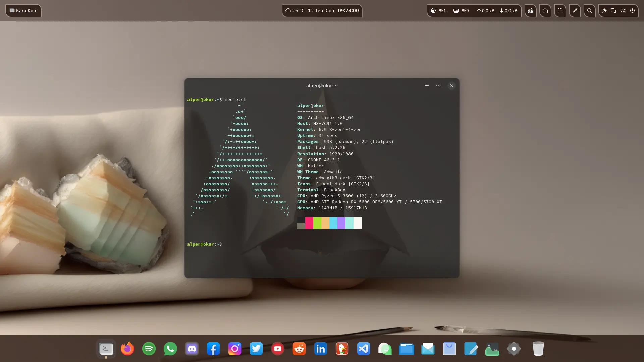644x362 pixels.
Task: Open Reddit from the dock
Action: tap(299, 349)
